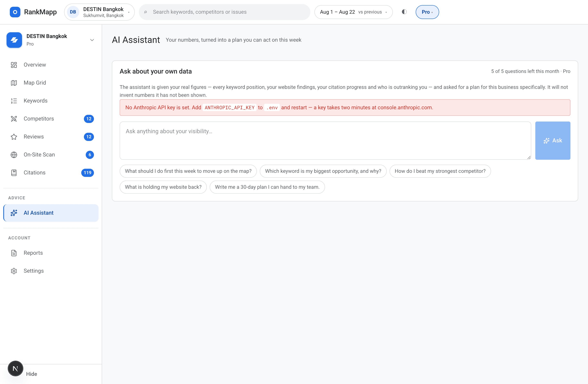Click the ANTHROPIC_API_KEY code text

coord(229,107)
